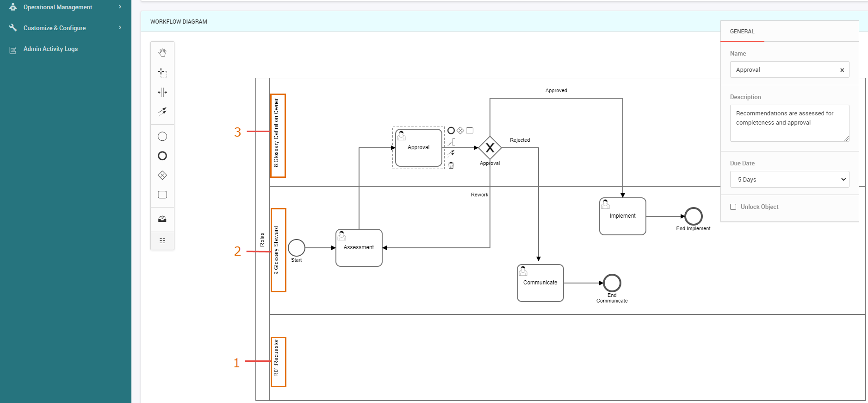Open the Due Date dropdown
Viewport: 868px width, 403px height.
(790, 179)
